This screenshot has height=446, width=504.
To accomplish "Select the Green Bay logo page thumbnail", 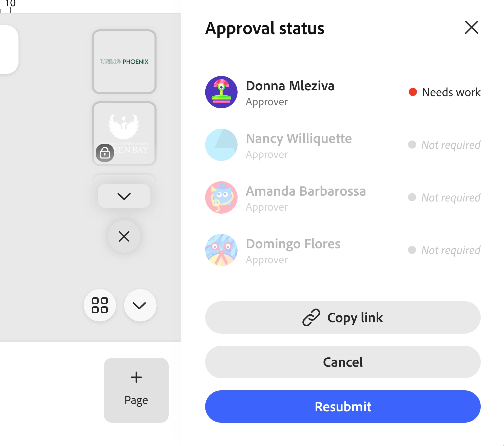I will pyautogui.click(x=124, y=134).
